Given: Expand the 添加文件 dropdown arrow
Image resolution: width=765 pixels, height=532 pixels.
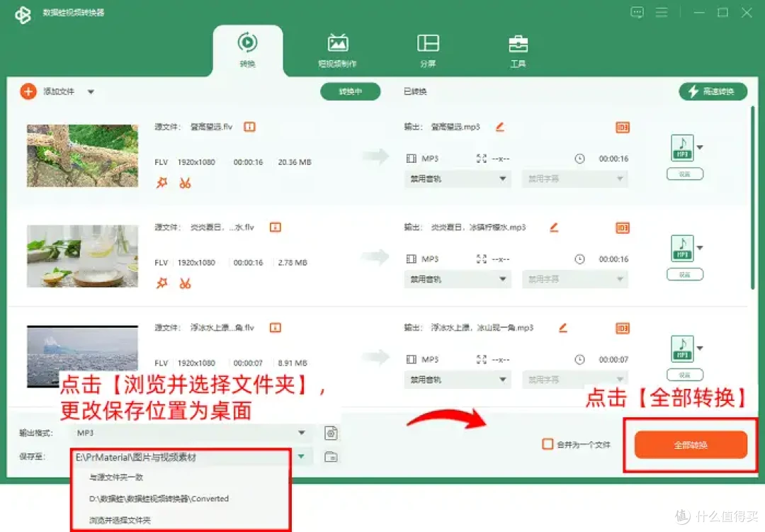Looking at the screenshot, I should (x=91, y=91).
